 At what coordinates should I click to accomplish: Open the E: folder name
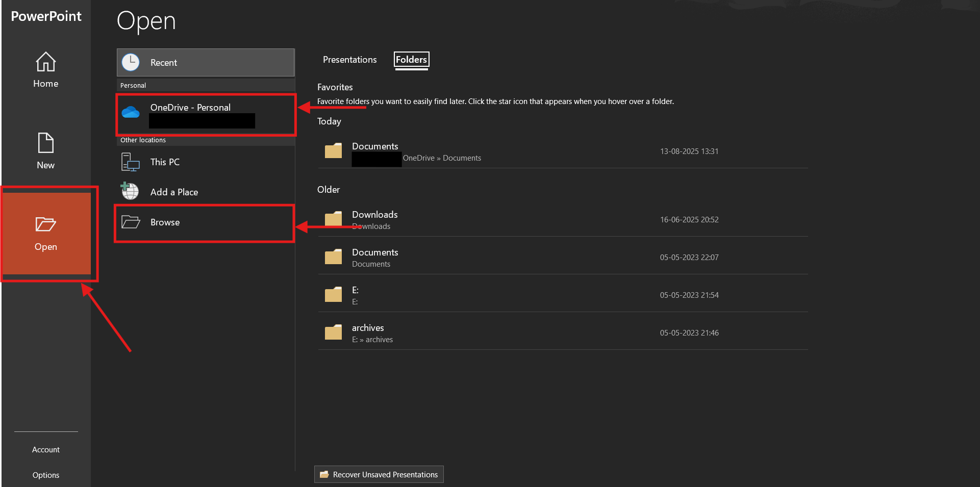pyautogui.click(x=355, y=290)
